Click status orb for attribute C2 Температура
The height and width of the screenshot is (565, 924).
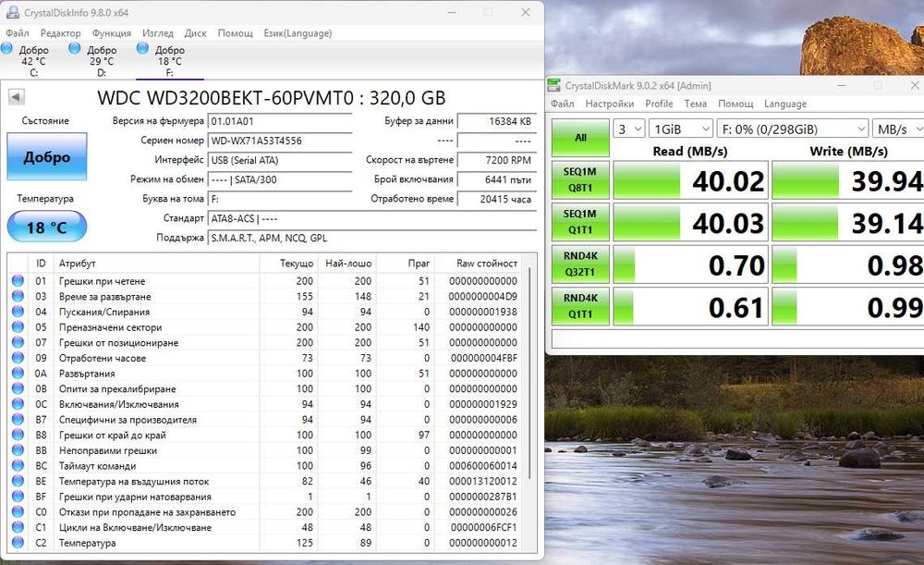coord(18,543)
